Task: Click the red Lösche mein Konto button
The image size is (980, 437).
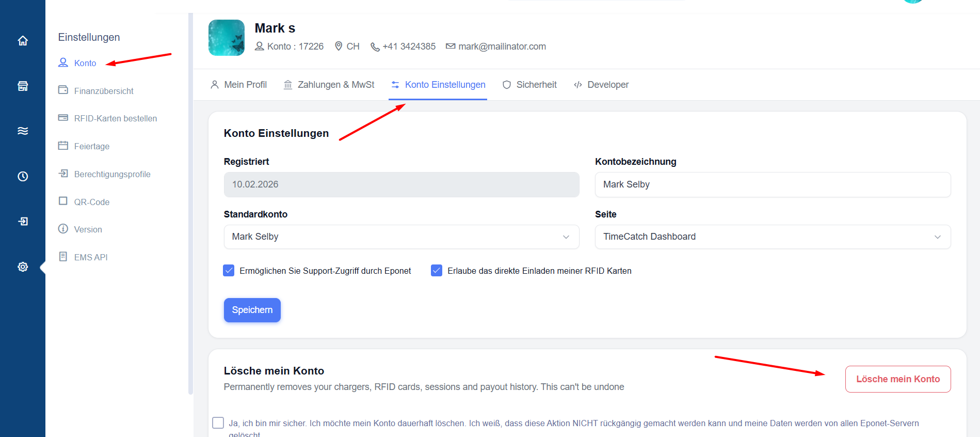Action: tap(898, 379)
